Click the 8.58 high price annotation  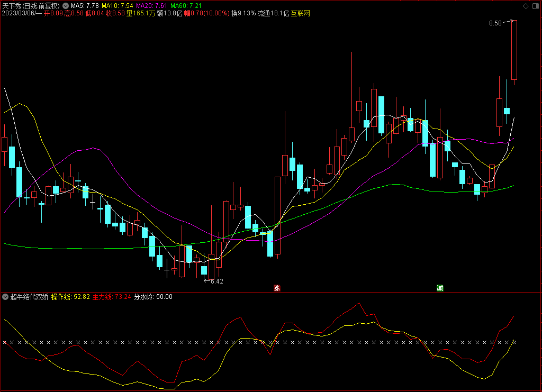click(495, 23)
